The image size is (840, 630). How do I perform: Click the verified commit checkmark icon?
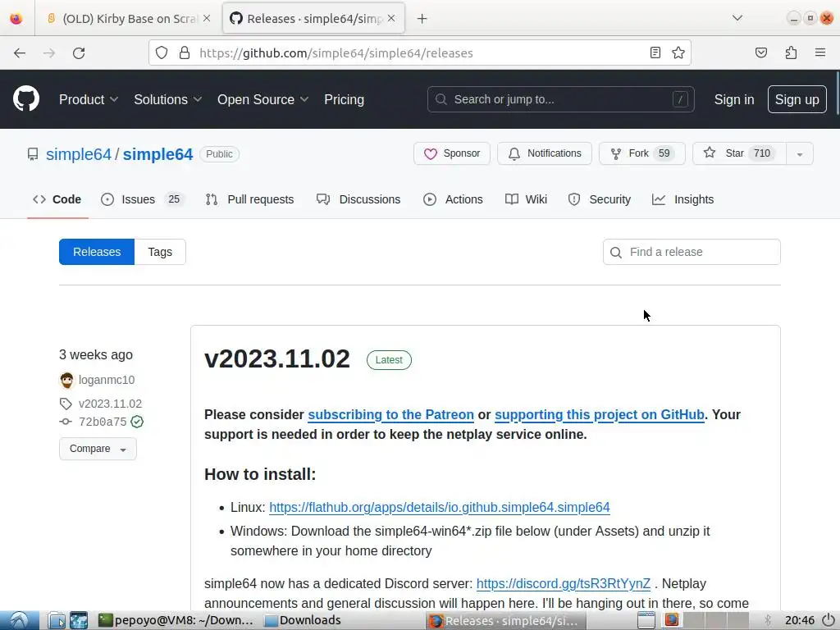(x=137, y=422)
